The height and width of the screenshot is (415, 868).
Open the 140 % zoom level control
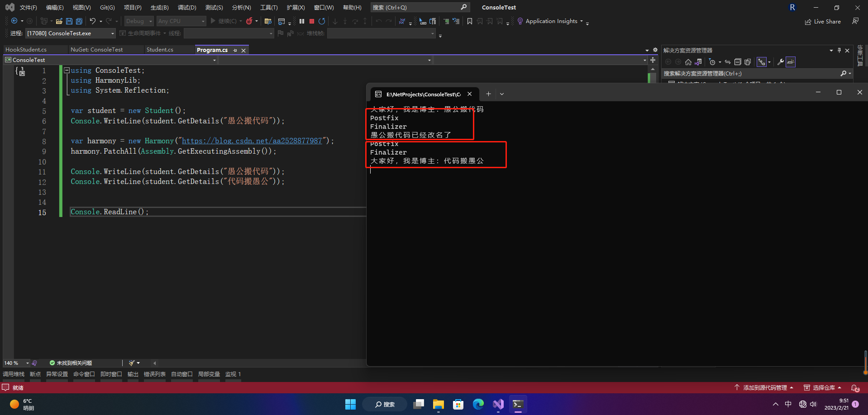[x=16, y=363]
